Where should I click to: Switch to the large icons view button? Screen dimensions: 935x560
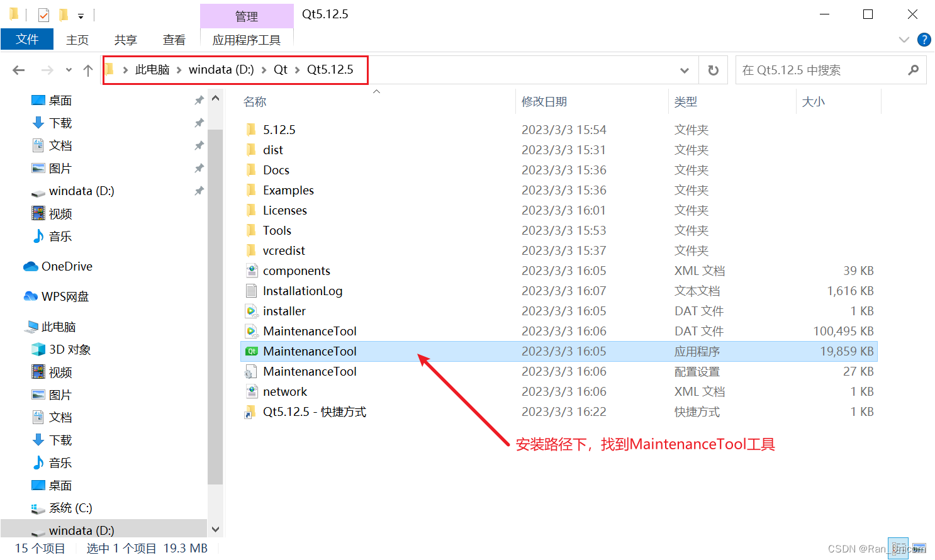(919, 548)
